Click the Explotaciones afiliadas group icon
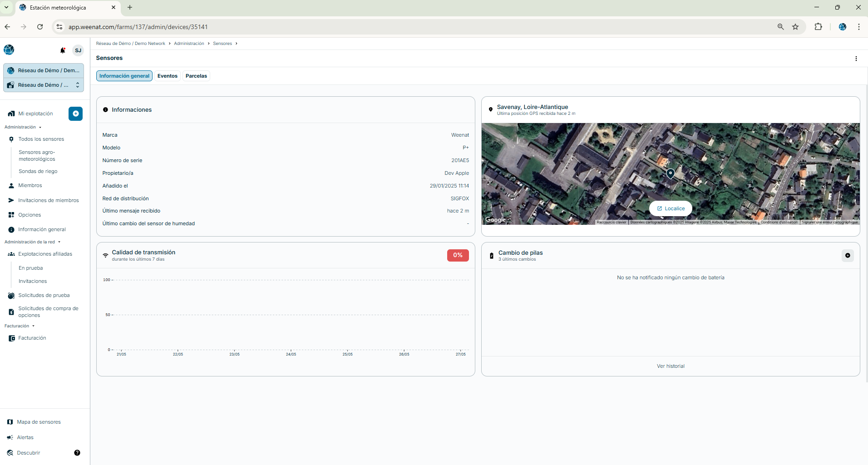The width and height of the screenshot is (868, 465). tap(11, 254)
